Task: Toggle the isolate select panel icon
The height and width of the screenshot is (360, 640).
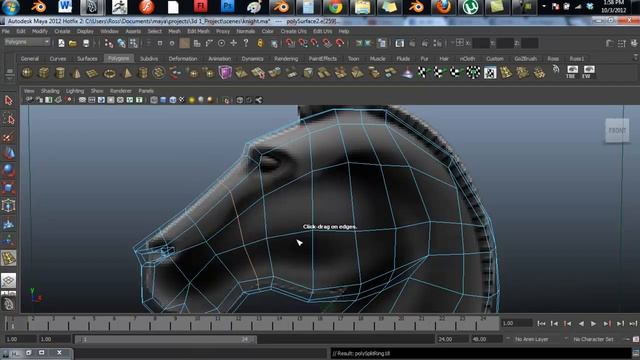Action: 227,100
